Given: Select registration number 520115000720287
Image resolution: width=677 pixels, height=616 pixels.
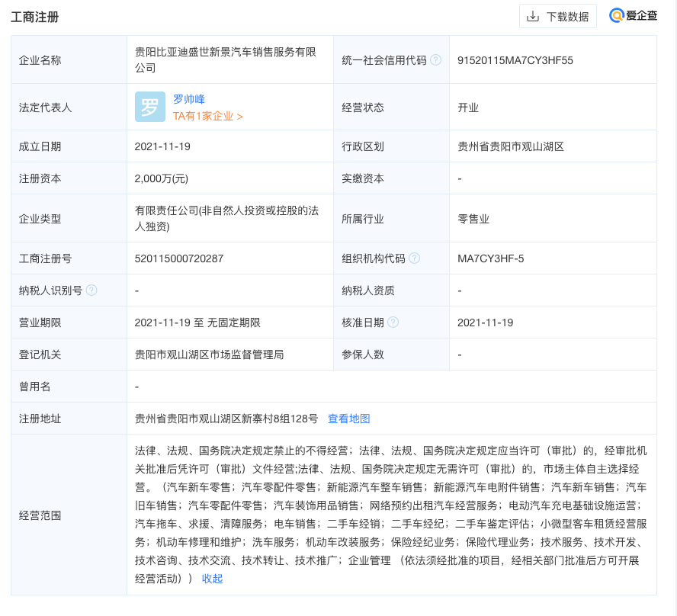Looking at the screenshot, I should 178,258.
